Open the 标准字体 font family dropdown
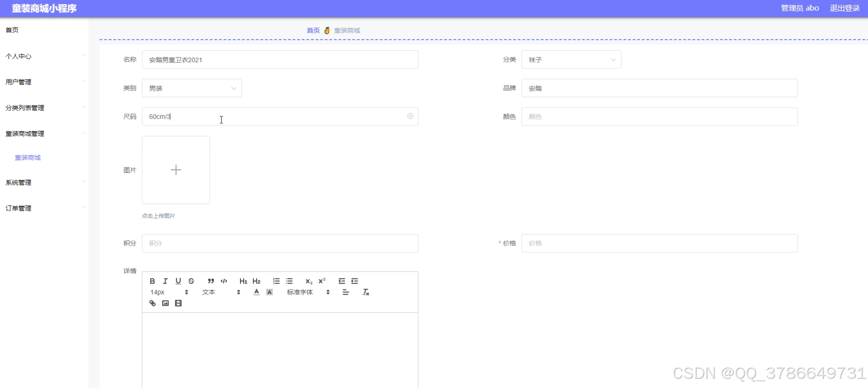 pos(308,292)
